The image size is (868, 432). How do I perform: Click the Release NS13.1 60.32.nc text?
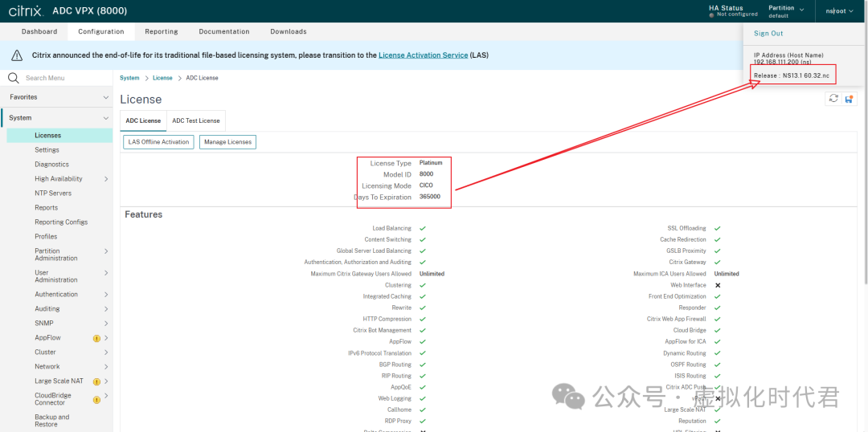pyautogui.click(x=792, y=75)
